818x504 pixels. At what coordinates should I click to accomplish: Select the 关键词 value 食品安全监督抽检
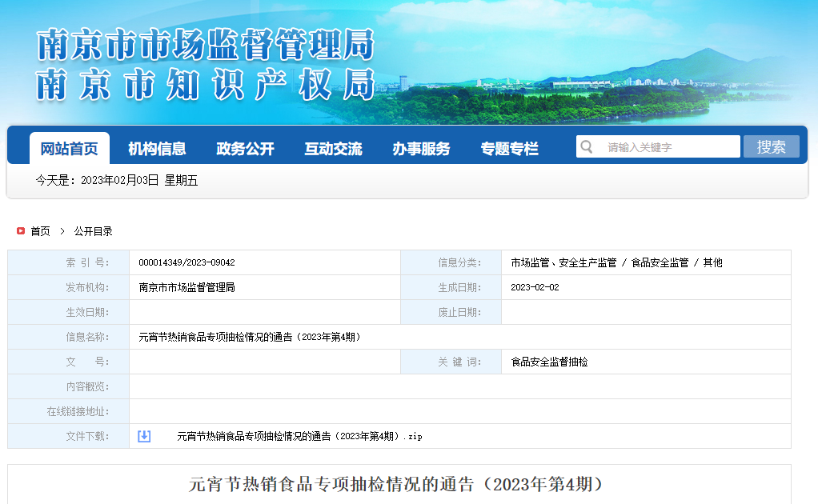549,362
